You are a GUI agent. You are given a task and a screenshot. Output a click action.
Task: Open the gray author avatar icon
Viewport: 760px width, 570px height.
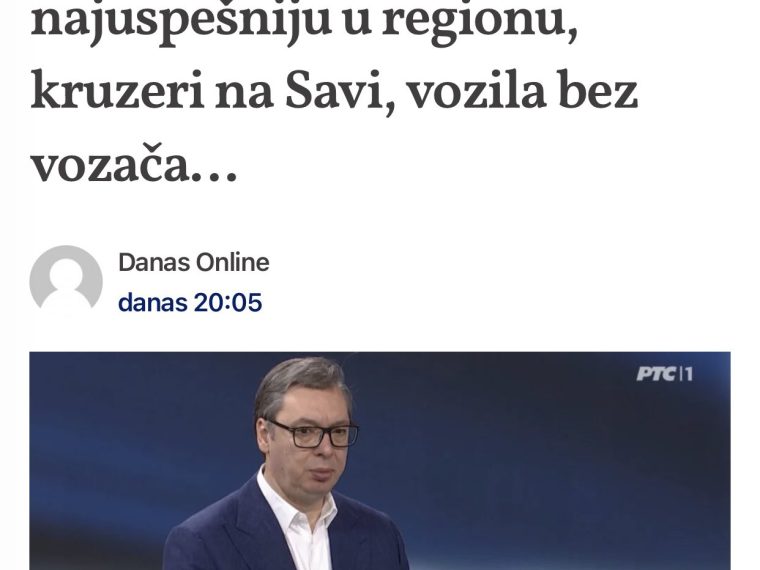tap(66, 281)
